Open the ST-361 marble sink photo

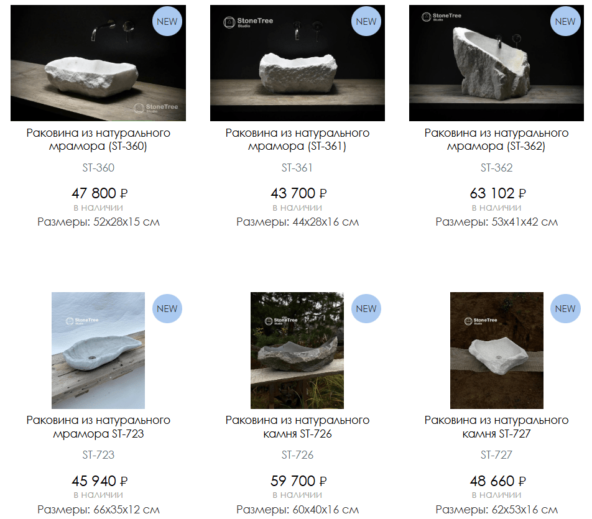coord(297,63)
